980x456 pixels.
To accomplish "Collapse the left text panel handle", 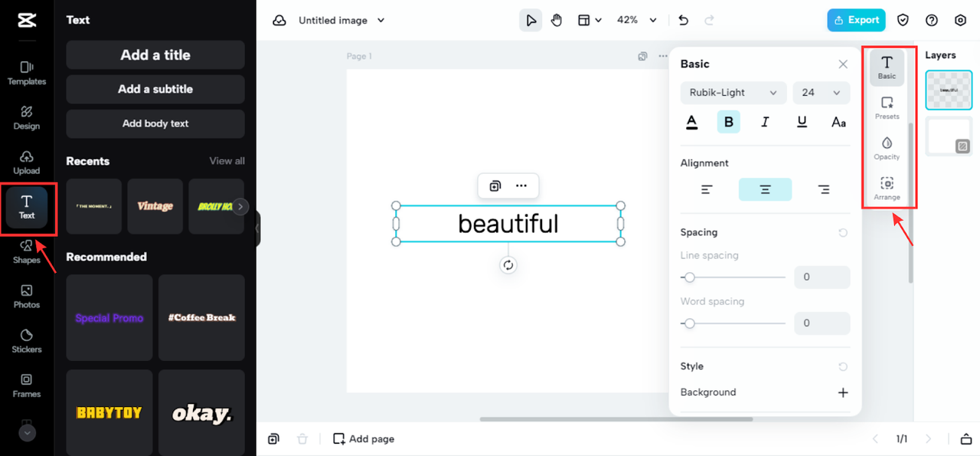I will tap(258, 228).
